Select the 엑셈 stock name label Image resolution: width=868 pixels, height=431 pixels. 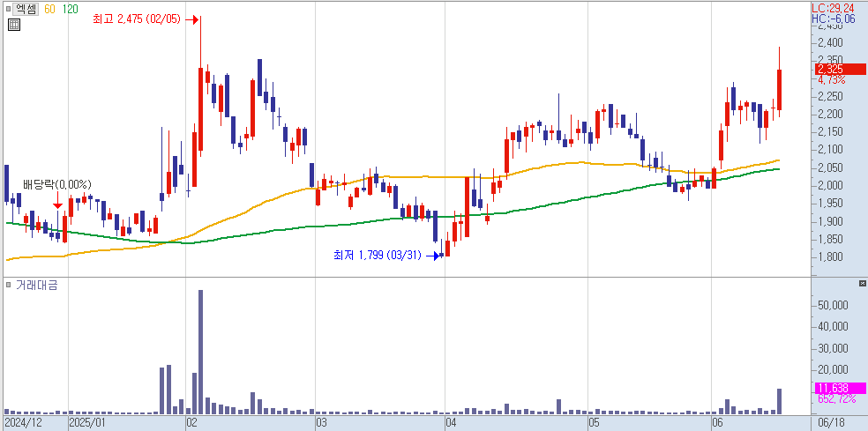pyautogui.click(x=26, y=9)
